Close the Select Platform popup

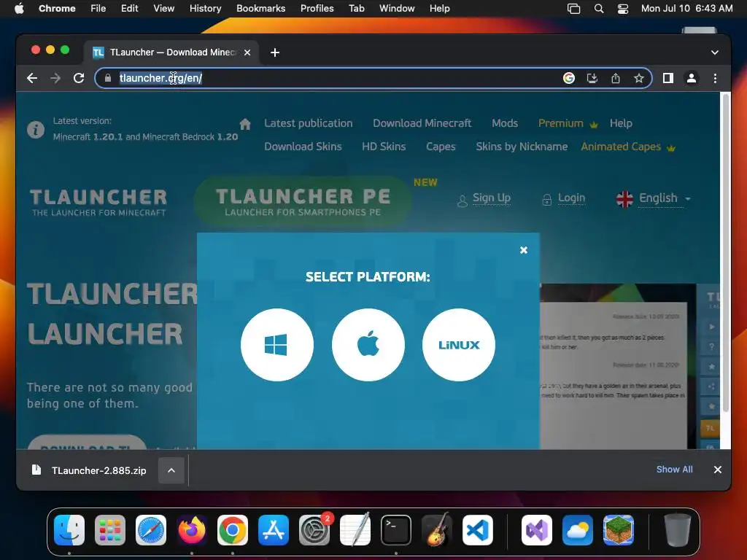[x=524, y=250]
